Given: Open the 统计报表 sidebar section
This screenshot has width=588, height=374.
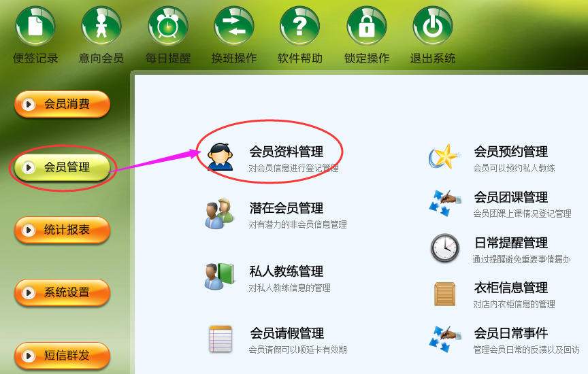Looking at the screenshot, I should coord(62,230).
